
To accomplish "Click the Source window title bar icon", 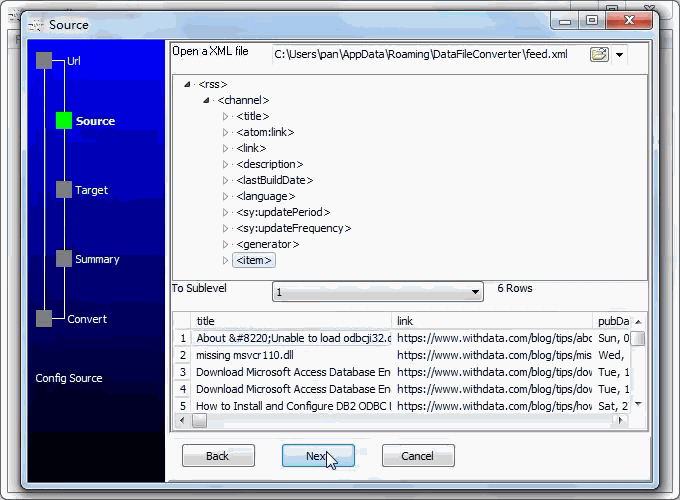I will click(x=36, y=24).
